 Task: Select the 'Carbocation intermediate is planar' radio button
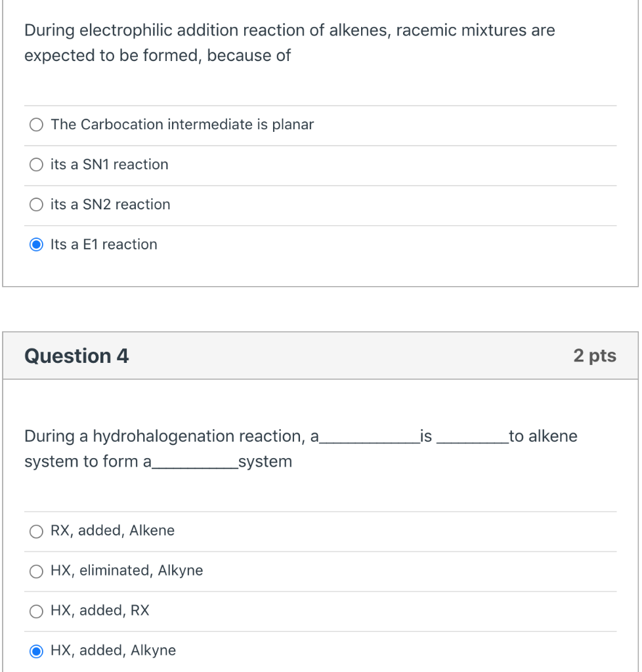[37, 125]
